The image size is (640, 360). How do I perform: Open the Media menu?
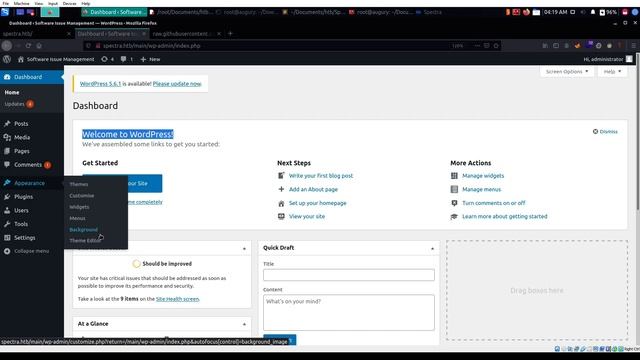pyautogui.click(x=22, y=137)
